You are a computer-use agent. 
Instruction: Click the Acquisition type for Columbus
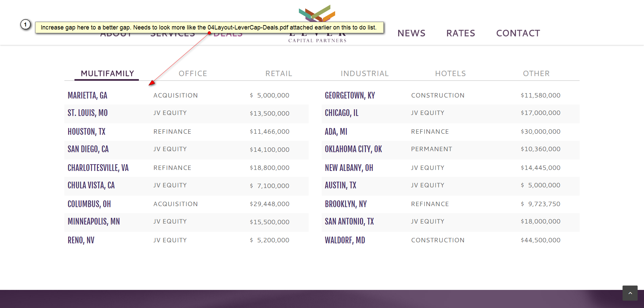176,204
